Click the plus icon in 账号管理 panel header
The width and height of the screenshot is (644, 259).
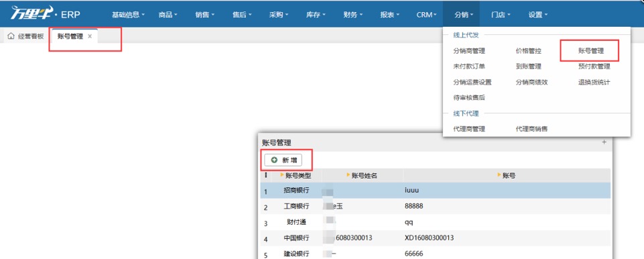point(604,142)
